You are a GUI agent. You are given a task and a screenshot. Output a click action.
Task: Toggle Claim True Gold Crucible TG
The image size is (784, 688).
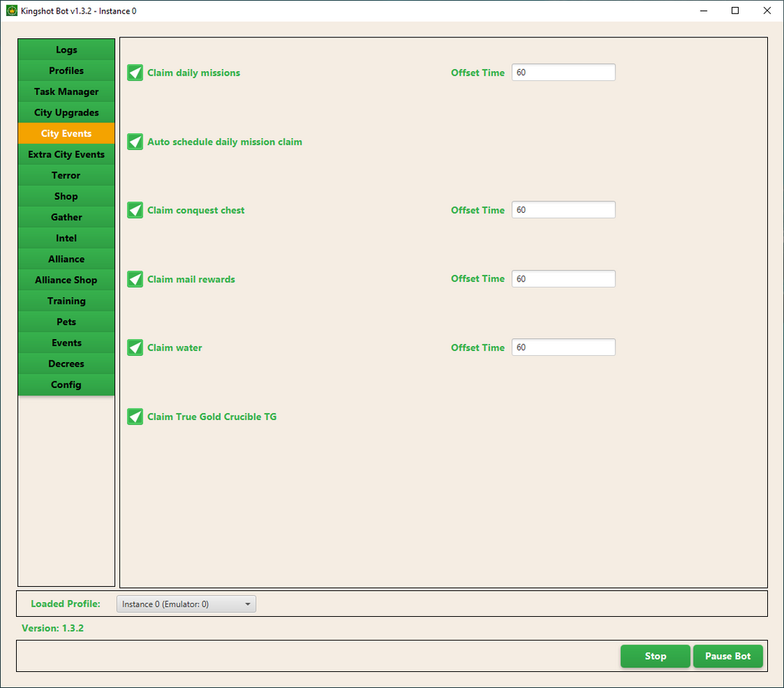click(x=136, y=417)
